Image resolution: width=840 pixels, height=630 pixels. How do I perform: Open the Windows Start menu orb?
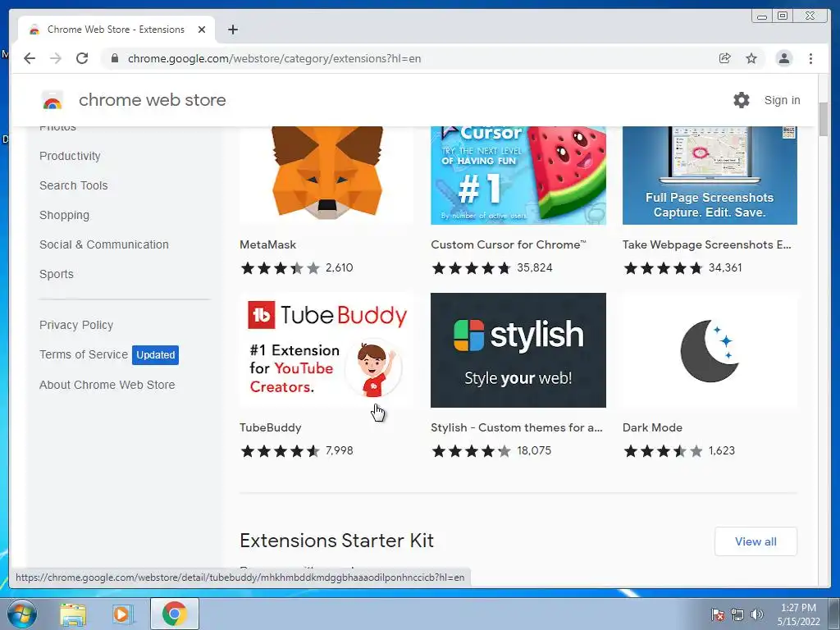point(22,614)
